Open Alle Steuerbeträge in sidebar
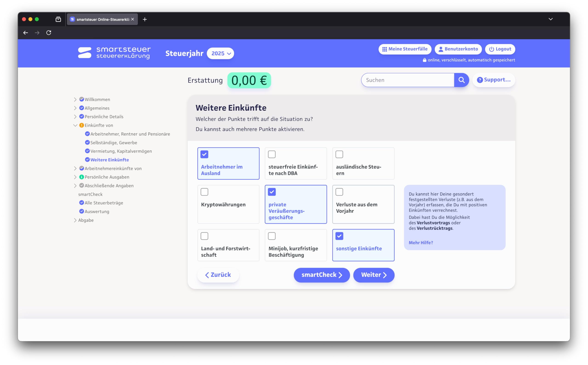Image resolution: width=588 pixels, height=365 pixels. pos(104,203)
